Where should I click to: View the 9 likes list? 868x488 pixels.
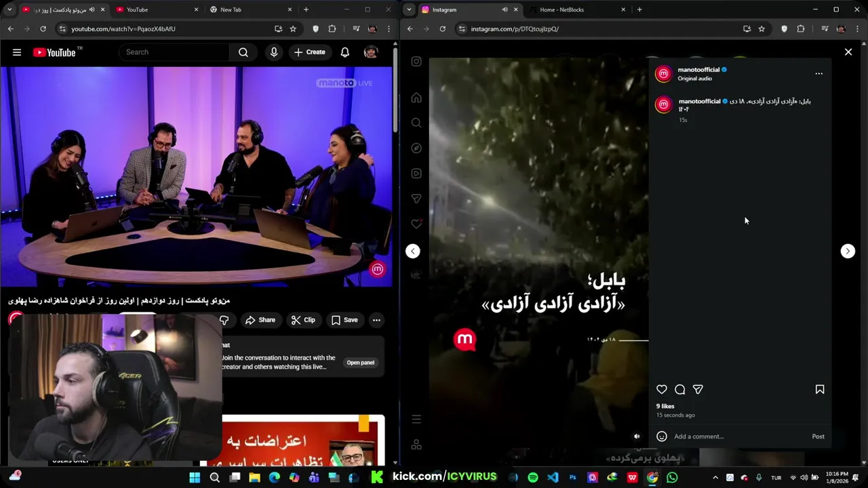coord(665,407)
